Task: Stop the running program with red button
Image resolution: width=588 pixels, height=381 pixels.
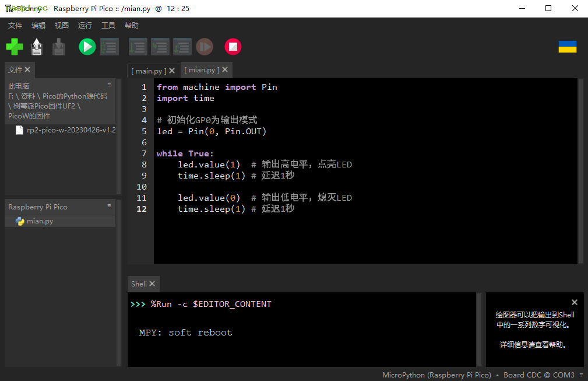Action: 233,47
